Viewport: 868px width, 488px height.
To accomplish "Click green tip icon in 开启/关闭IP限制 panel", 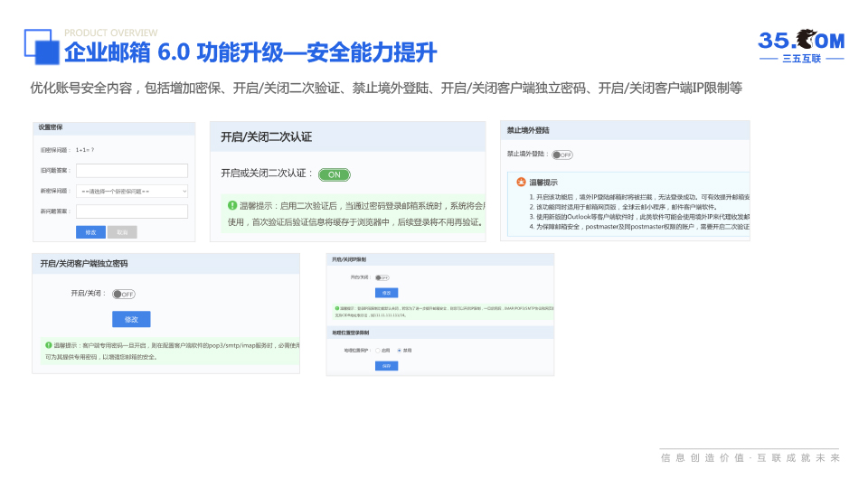I will pyautogui.click(x=336, y=308).
